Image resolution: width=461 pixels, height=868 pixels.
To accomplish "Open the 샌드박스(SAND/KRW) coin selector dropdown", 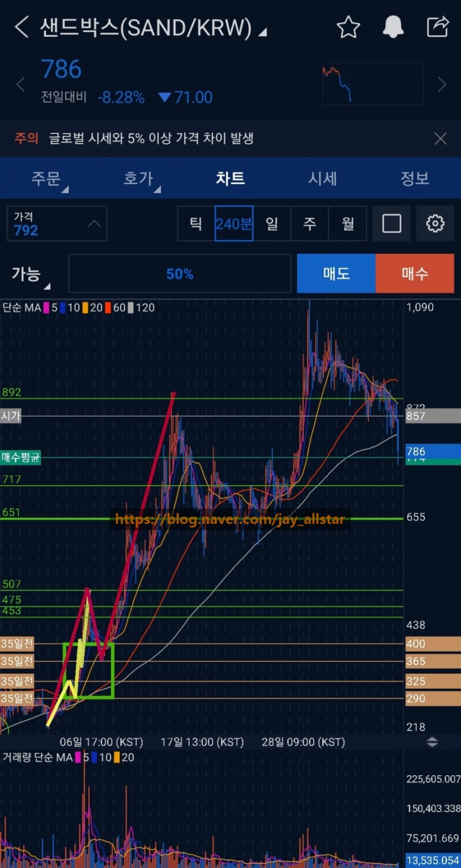I will coord(153,27).
